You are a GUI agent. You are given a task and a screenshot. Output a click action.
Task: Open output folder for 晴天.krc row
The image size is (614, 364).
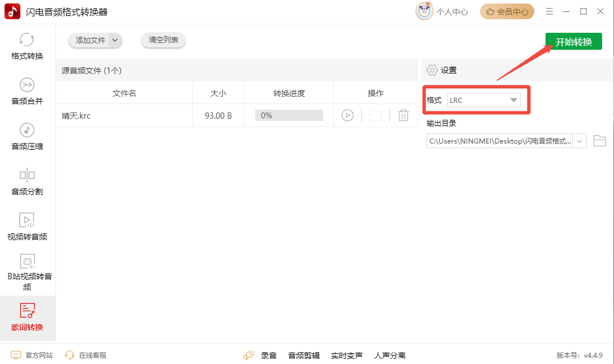(x=376, y=115)
